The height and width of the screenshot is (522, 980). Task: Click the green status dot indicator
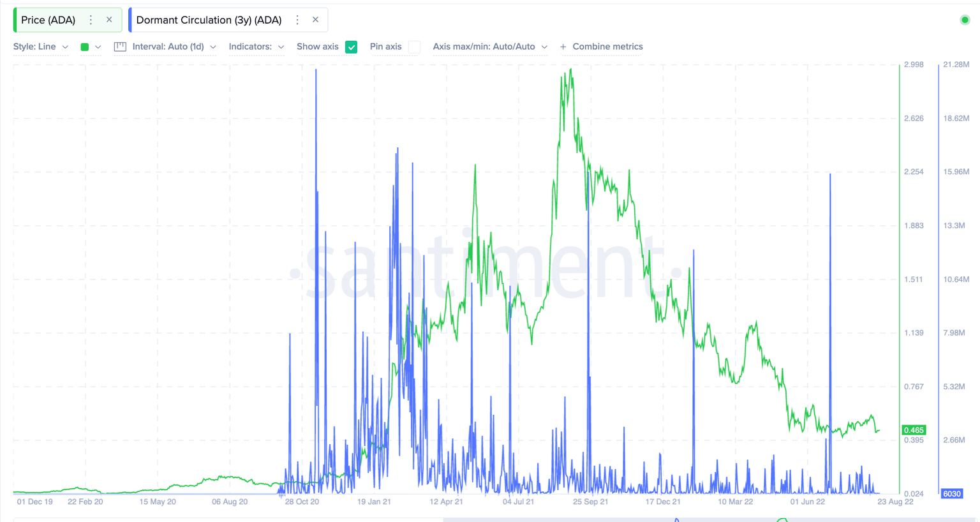pyautogui.click(x=965, y=20)
